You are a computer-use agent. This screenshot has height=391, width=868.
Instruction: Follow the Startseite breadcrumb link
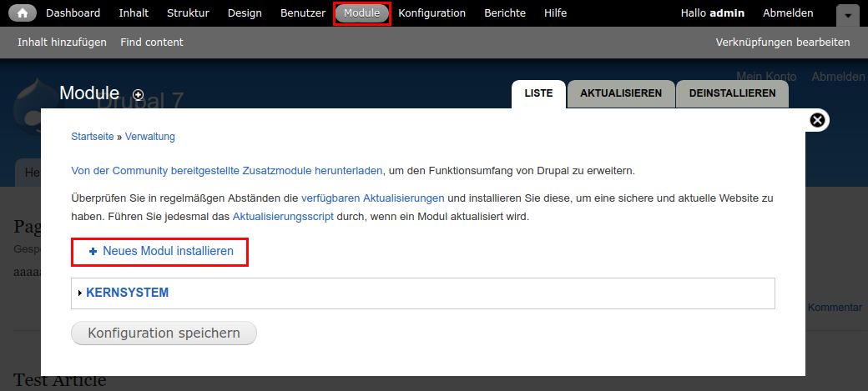92,137
